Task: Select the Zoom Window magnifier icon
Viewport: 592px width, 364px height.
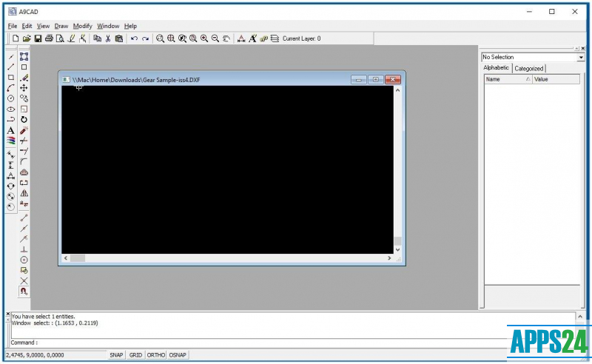Action: (x=160, y=38)
